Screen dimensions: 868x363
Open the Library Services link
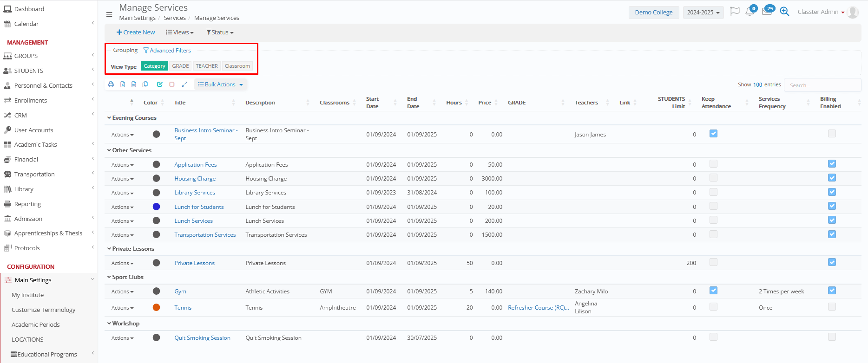pyautogui.click(x=195, y=193)
